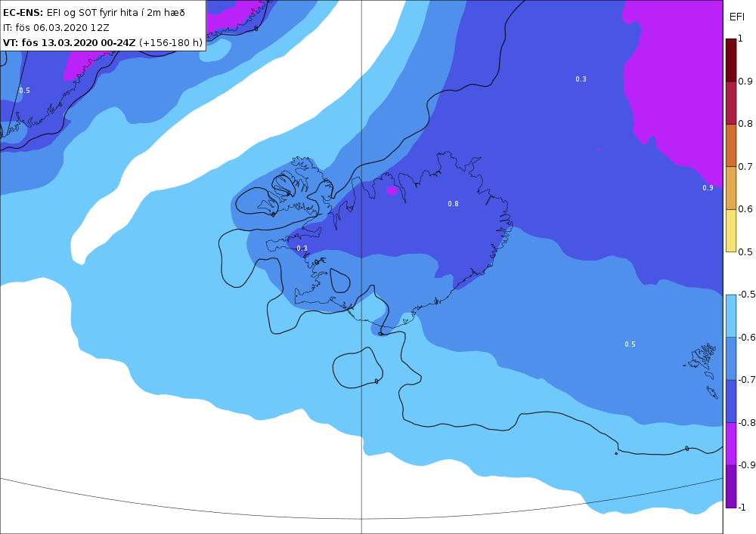
Task: Click the 'EFI' legend title
Action: (x=736, y=17)
